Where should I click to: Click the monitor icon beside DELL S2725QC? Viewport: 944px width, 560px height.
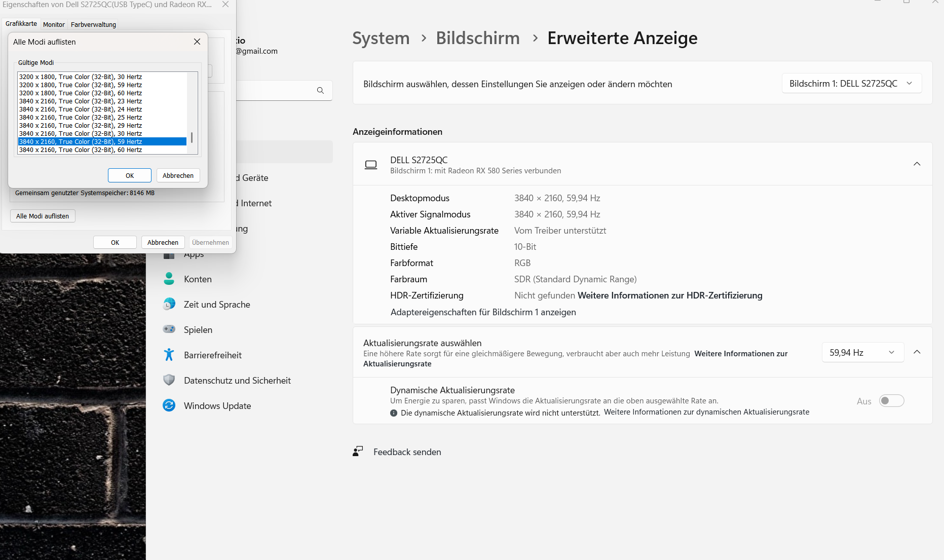(x=371, y=165)
